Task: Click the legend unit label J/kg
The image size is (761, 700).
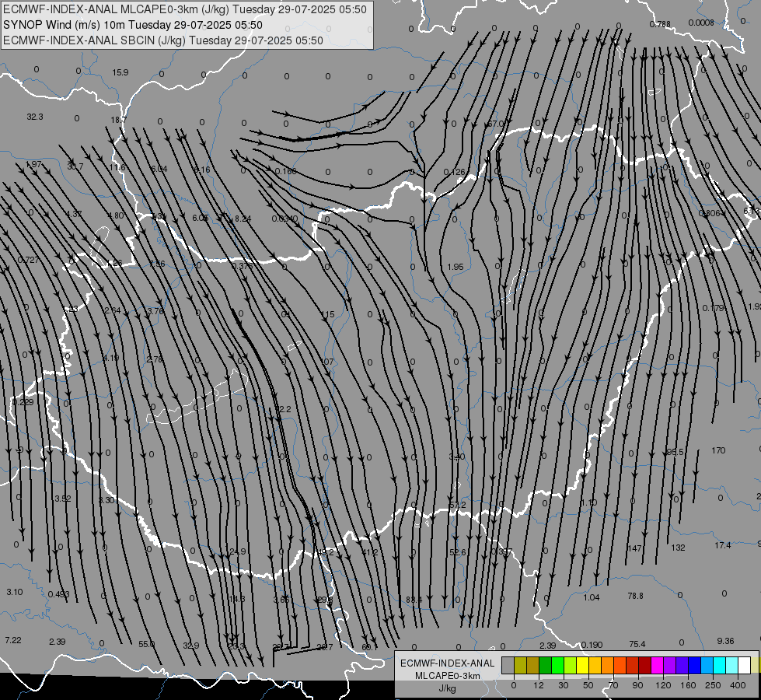Action: pyautogui.click(x=448, y=688)
